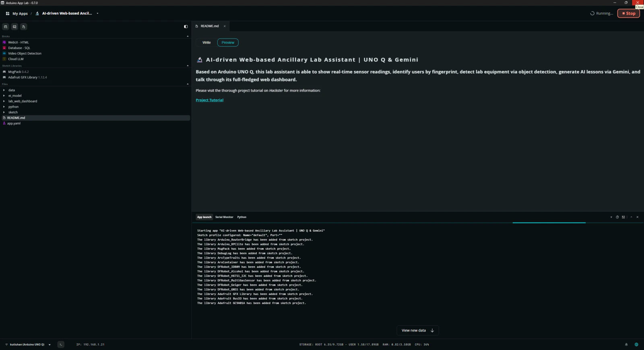Open the Serial Monitor tab

pyautogui.click(x=224, y=217)
